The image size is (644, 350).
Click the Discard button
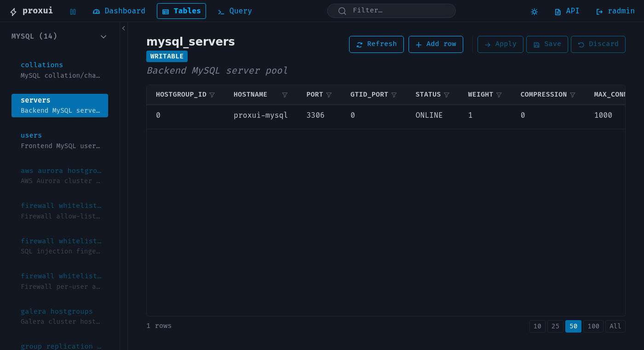(598, 44)
